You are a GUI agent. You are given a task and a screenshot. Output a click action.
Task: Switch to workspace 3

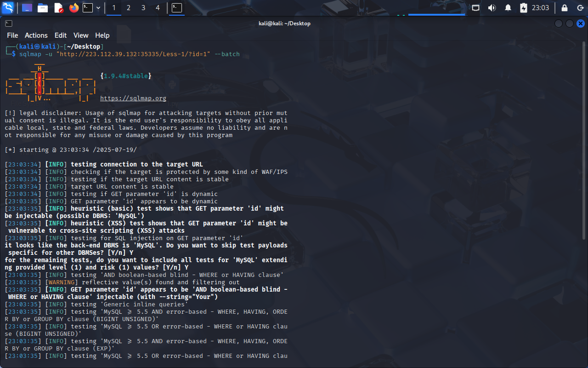tap(143, 8)
